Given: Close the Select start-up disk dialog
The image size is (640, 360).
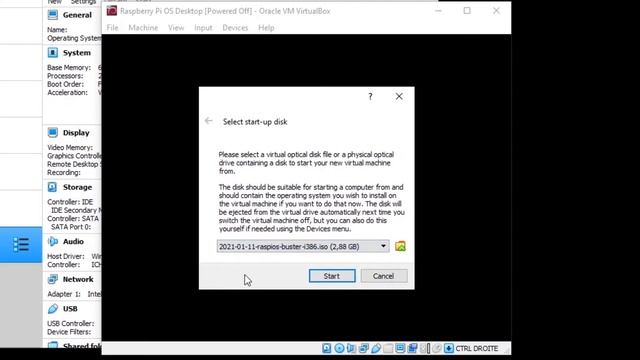Looking at the screenshot, I should (x=399, y=96).
